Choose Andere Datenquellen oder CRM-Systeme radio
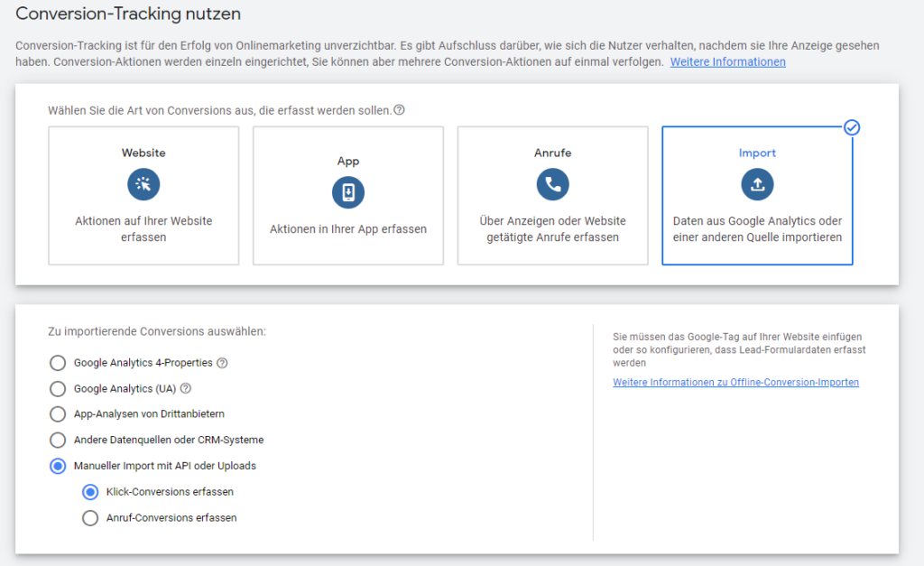 pos(57,440)
